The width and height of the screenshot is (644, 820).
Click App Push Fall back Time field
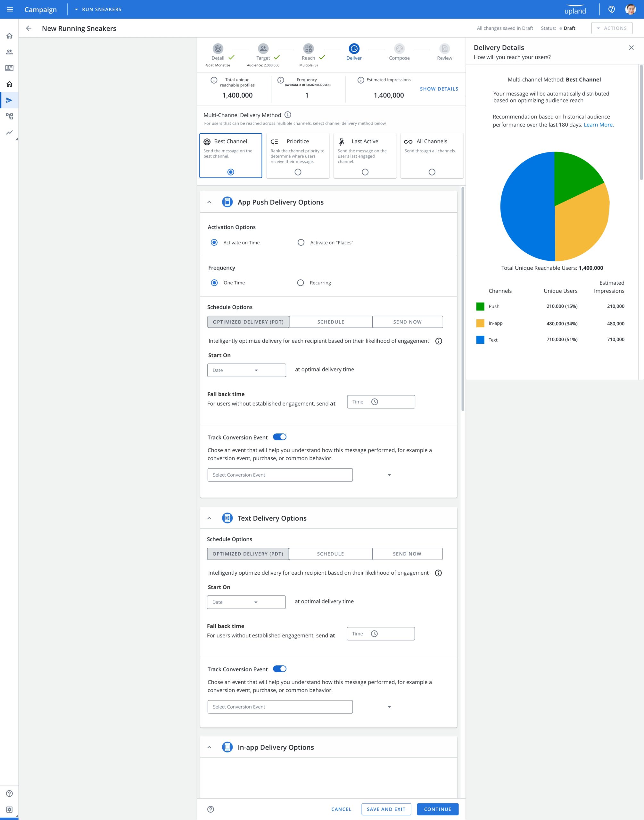(381, 402)
